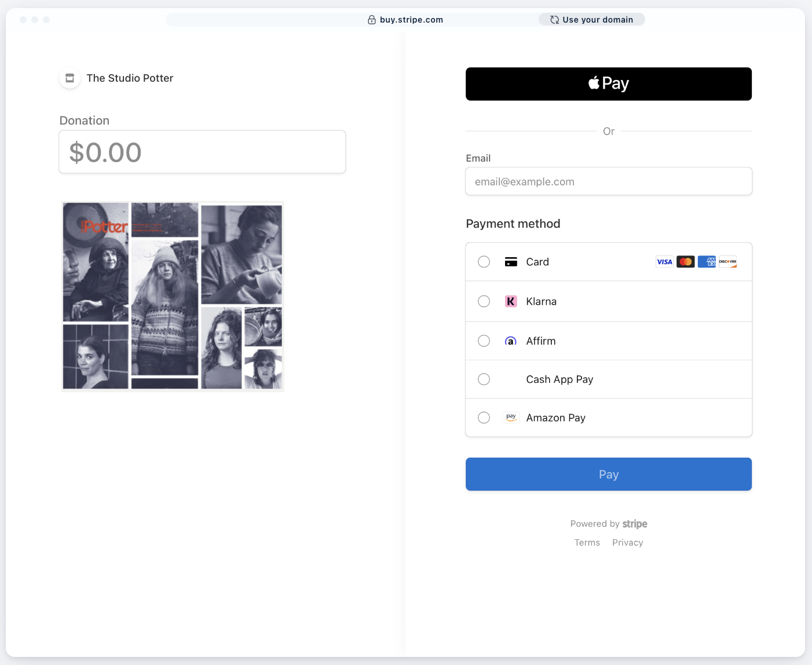Click the American Express logo
The width and height of the screenshot is (812, 665).
tap(707, 262)
